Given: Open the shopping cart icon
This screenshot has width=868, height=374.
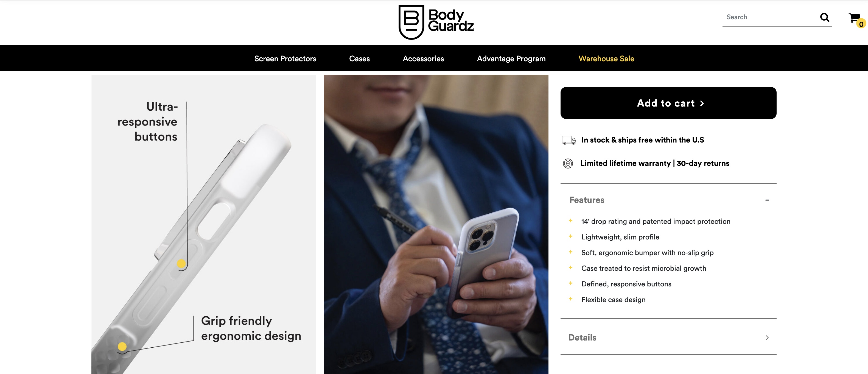Looking at the screenshot, I should (x=854, y=18).
